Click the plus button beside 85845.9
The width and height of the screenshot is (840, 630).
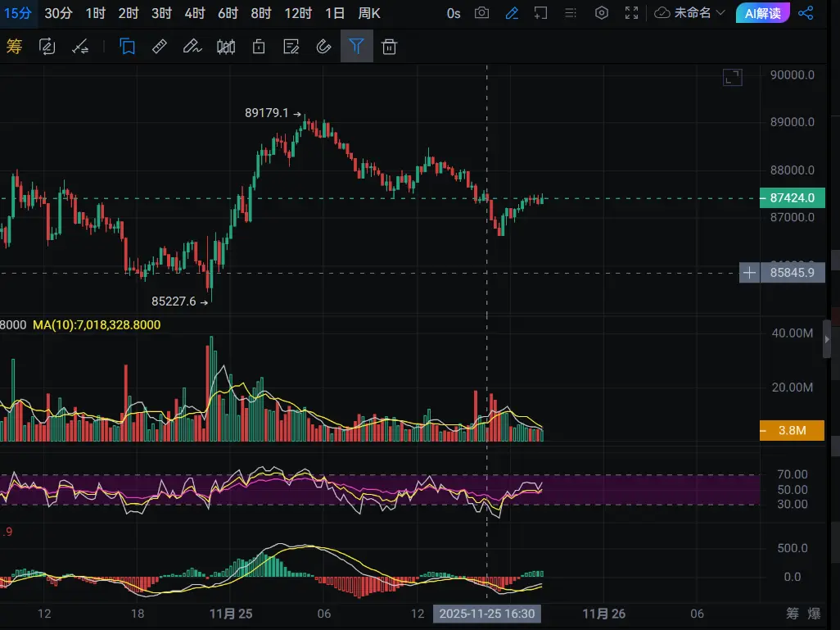749,273
